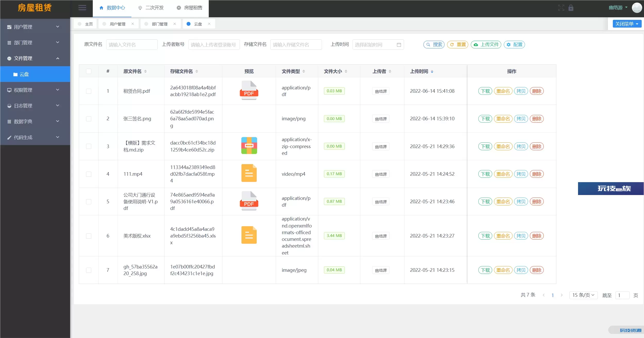Viewport: 644px width, 338px height.
Task: Expand the 日志管理 sidebar menu
Action: coord(35,106)
